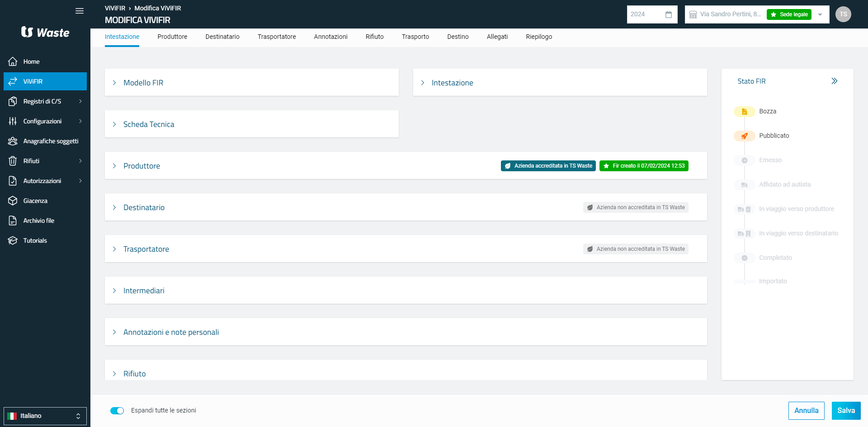Toggle Espandi tutte le sezioni switch
Screen dimensions: 868x427
[117, 411]
